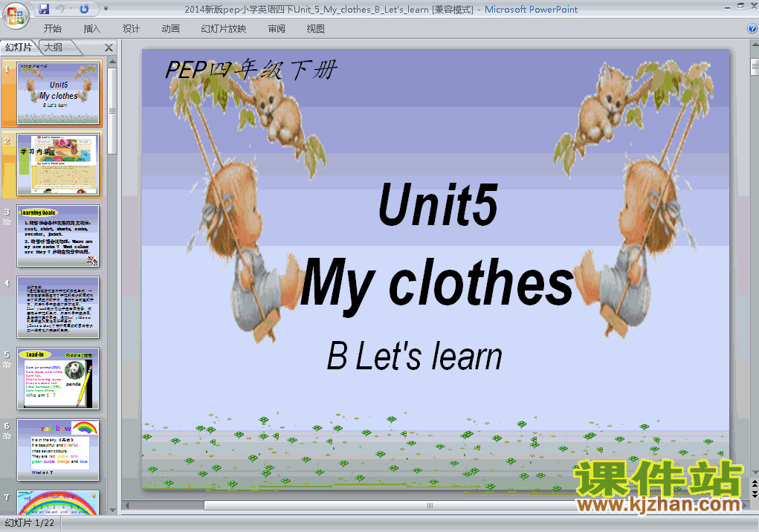Select slide 7 thumbnail Colour song

point(57,502)
